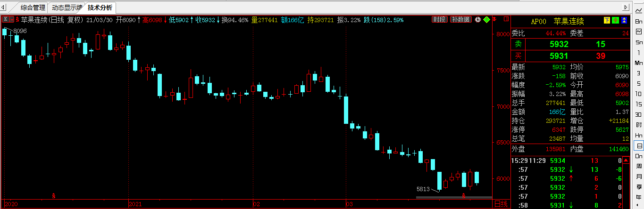Switch to 10-minute period
Viewport: 644px width, 209px height.
pyautogui.click(x=639, y=94)
